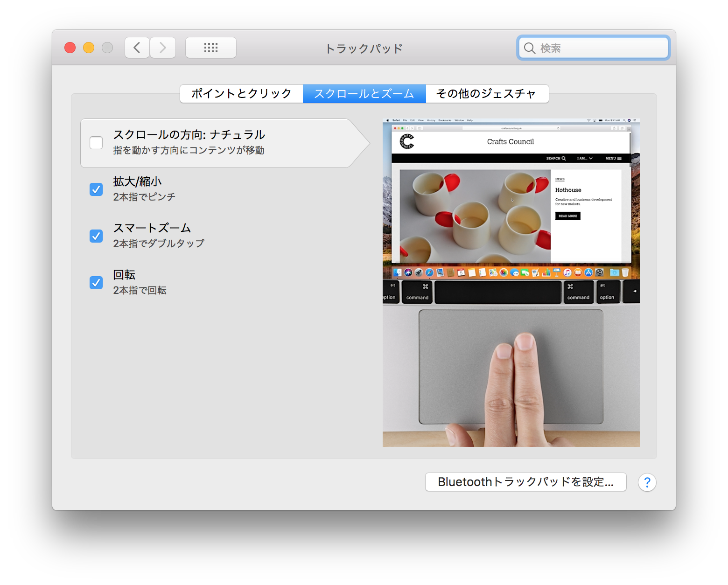Click the スクロールの方向: ナチュラル label
The width and height of the screenshot is (728, 585).
click(189, 135)
